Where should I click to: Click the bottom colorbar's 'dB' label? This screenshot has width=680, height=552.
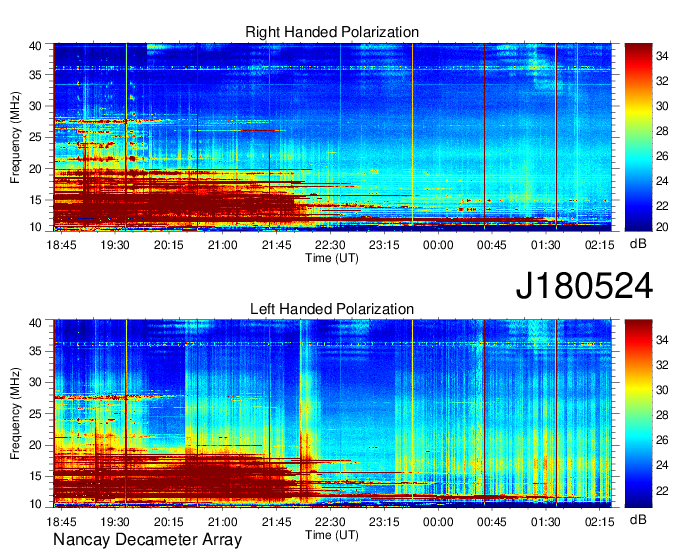638,520
